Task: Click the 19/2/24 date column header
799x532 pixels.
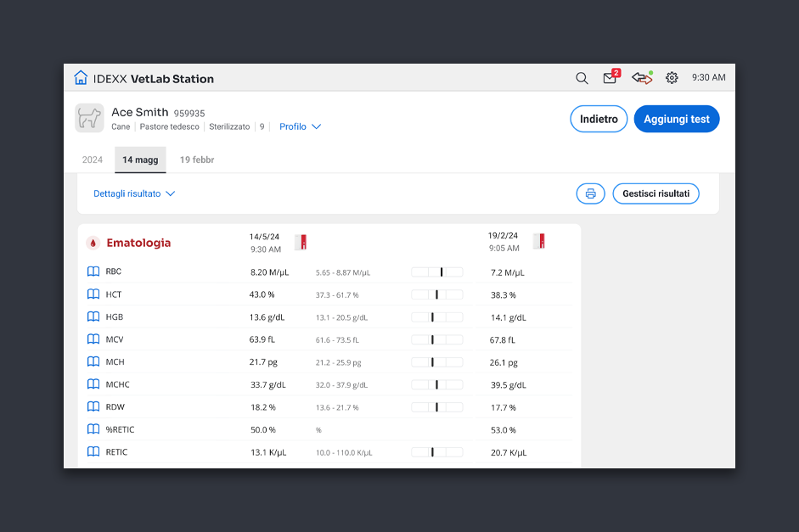Action: click(503, 236)
